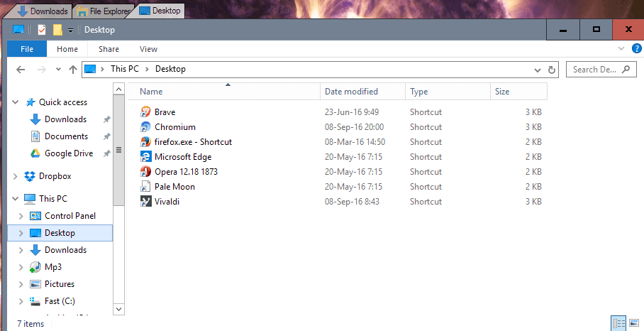This screenshot has height=331, width=644.
Task: Click the Quick access star icon
Action: (30, 102)
